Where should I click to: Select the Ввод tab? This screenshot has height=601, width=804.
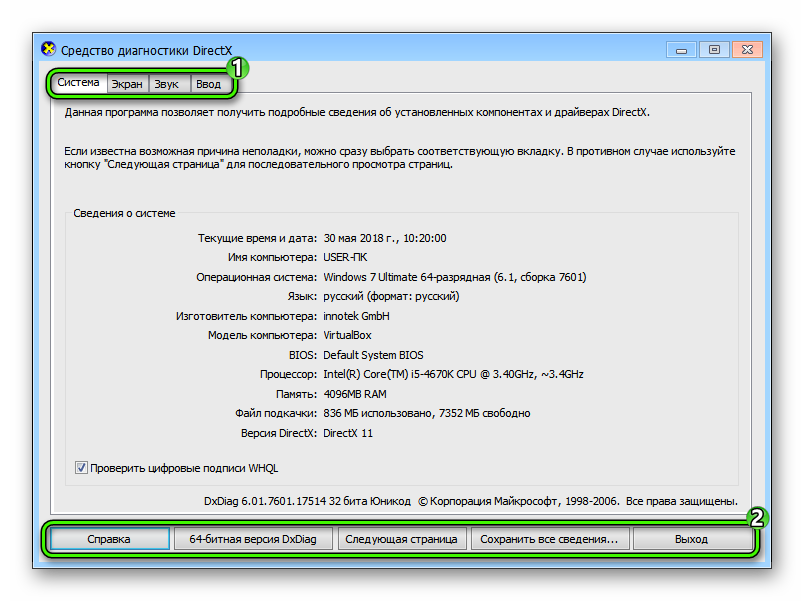[x=208, y=84]
